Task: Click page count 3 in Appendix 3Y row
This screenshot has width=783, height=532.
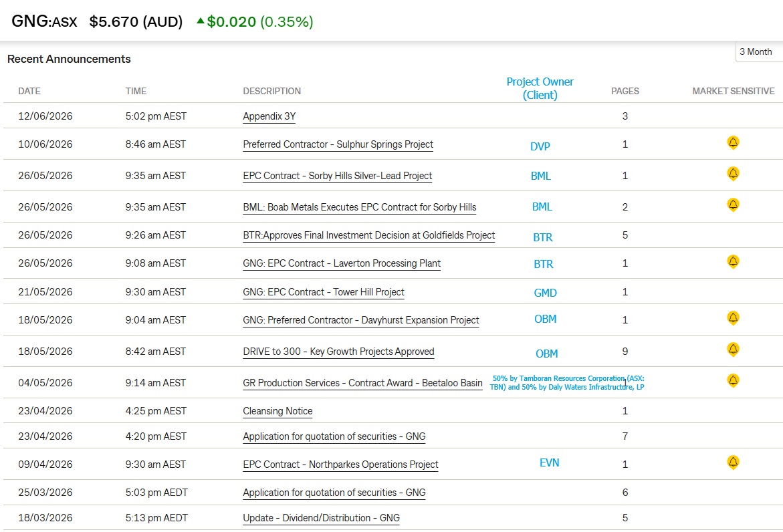Action: pos(625,116)
